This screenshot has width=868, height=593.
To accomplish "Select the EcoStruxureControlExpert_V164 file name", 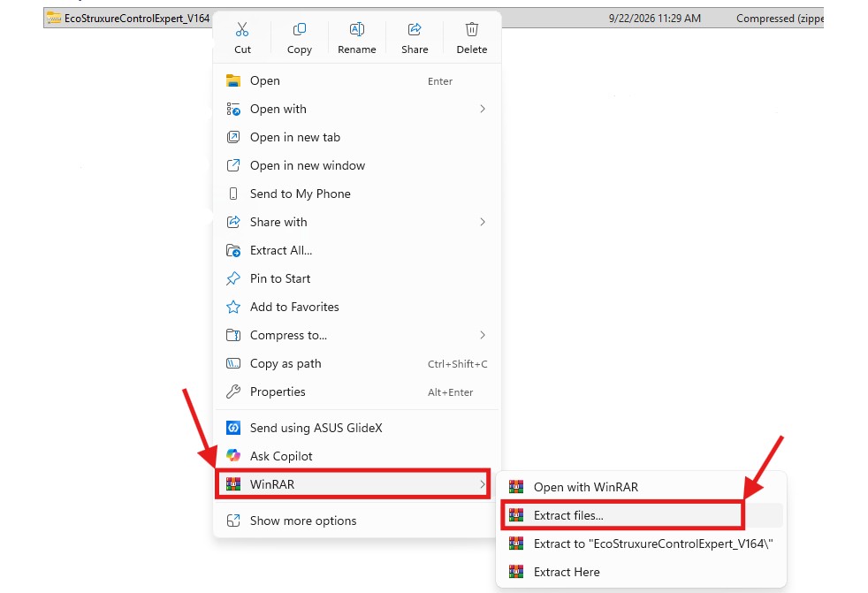I will click(x=137, y=19).
